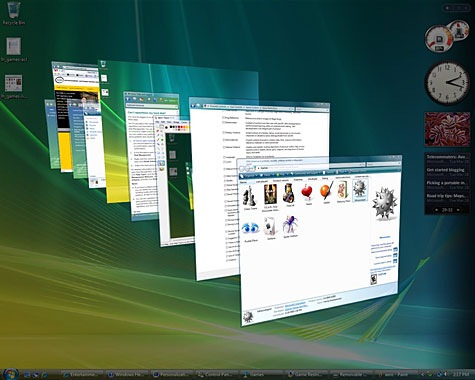This screenshot has width=475, height=380.
Task: Open the Recycle Bin desktop icon
Action: (x=13, y=13)
